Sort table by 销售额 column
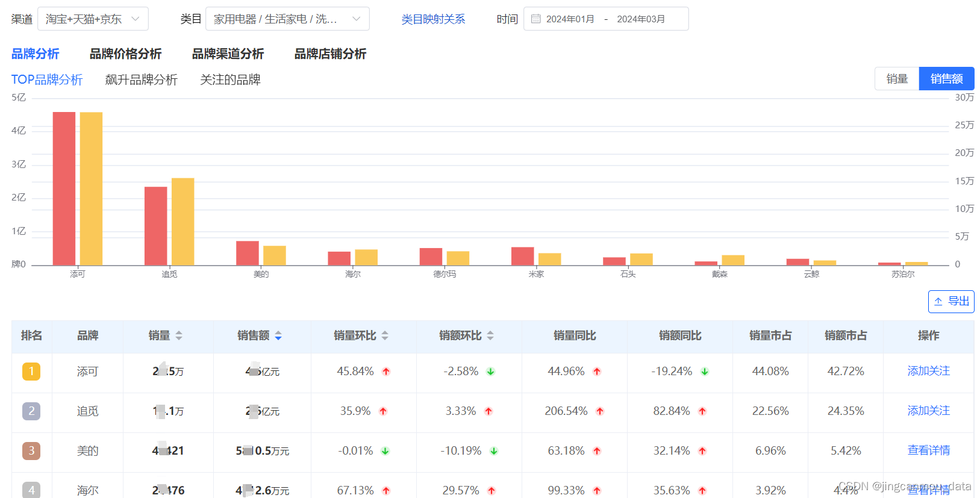 pyautogui.click(x=278, y=336)
